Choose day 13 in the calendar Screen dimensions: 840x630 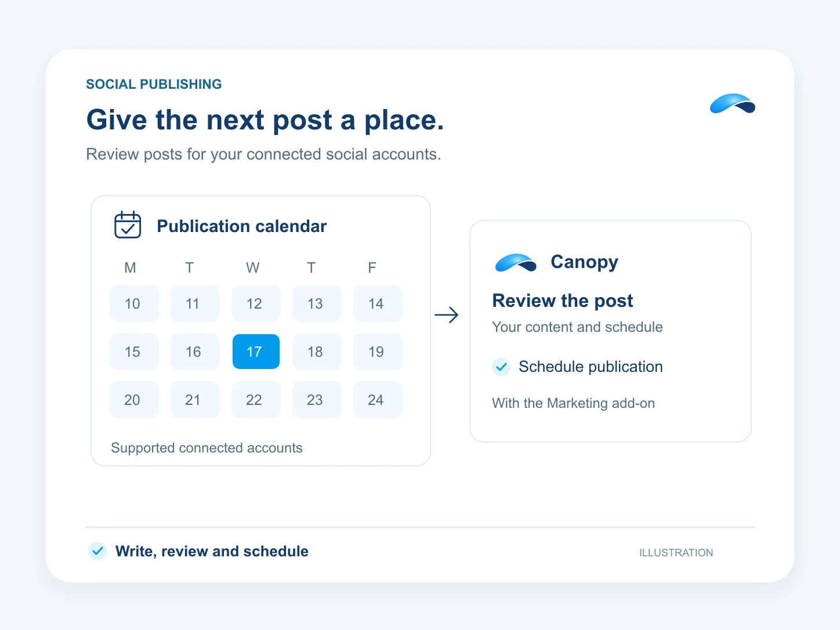point(317,303)
